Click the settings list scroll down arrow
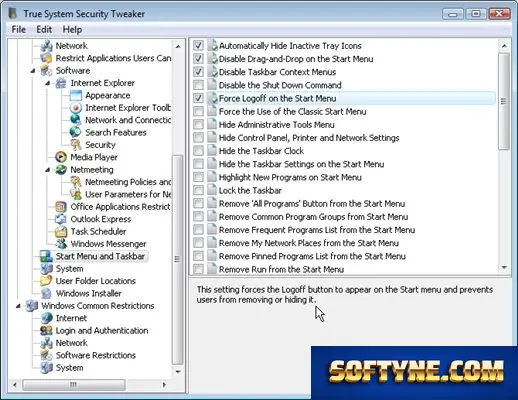The image size is (518, 400). pyautogui.click(x=504, y=268)
